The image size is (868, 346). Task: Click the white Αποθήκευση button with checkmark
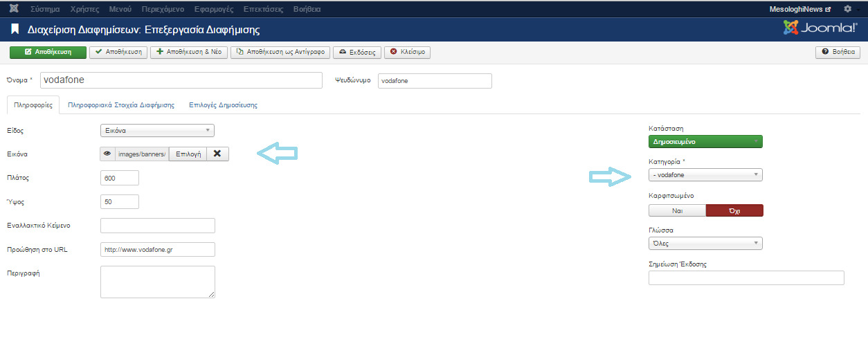pos(118,52)
